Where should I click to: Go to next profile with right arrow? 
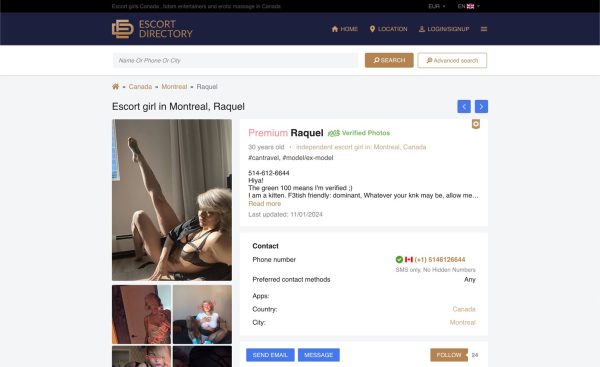[481, 106]
